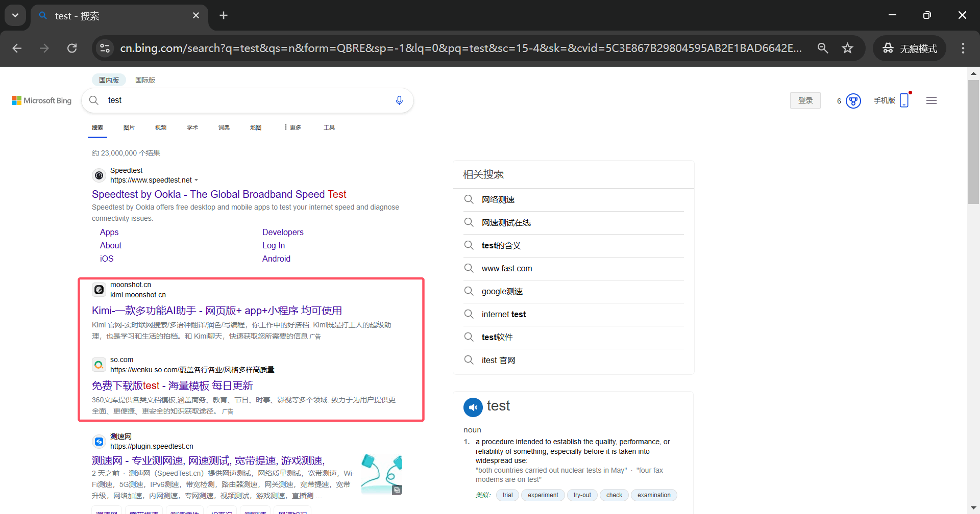Open the 'internet test' related search link
This screenshot has height=514, width=980.
504,314
